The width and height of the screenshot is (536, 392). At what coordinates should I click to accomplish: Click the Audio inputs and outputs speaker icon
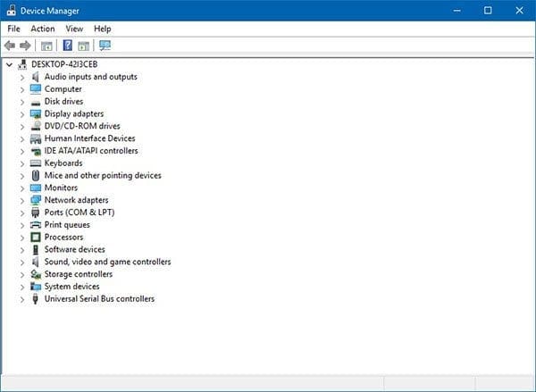tap(36, 77)
